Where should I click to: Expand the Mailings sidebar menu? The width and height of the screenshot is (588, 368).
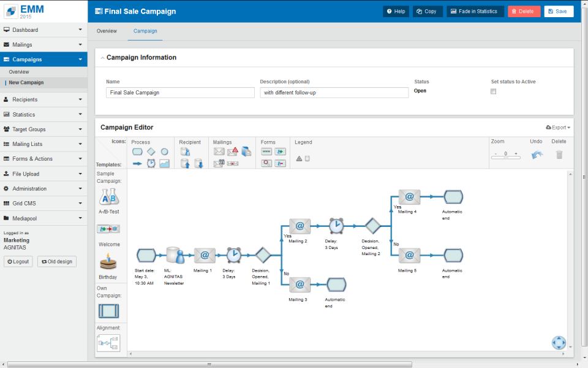click(43, 45)
